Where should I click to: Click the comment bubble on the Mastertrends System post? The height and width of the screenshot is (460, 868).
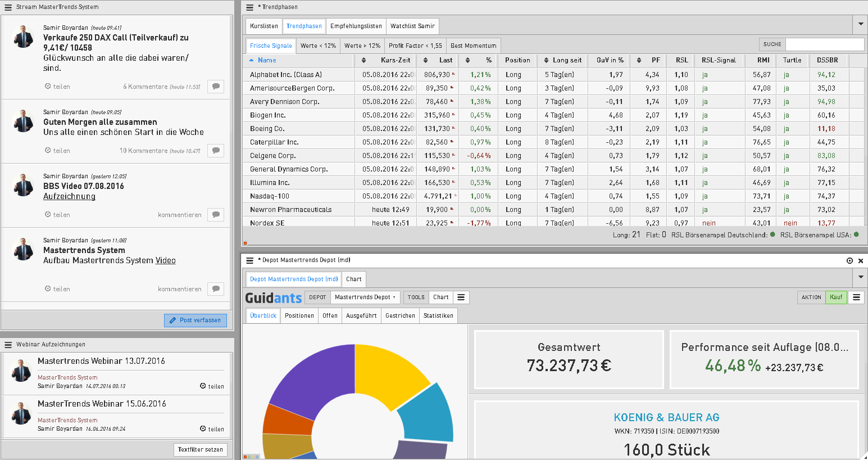point(216,288)
